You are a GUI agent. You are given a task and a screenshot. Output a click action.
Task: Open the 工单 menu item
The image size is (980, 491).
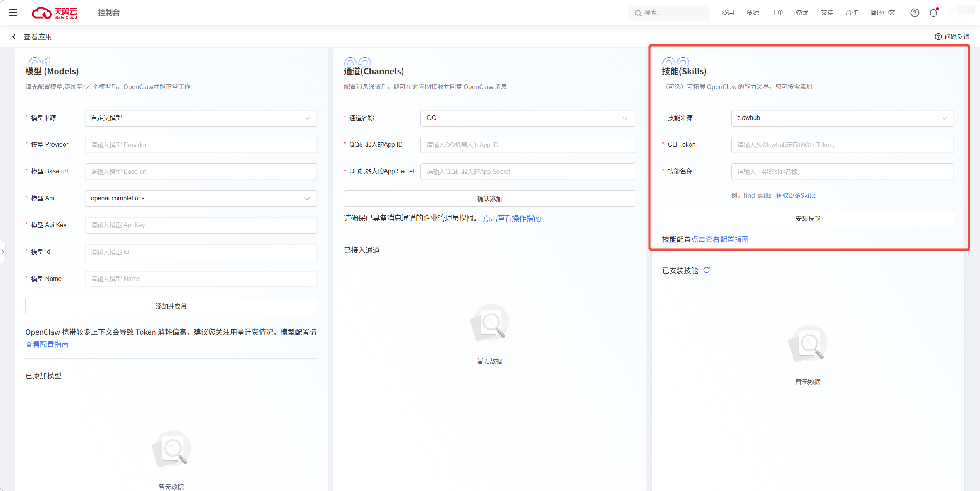pos(777,13)
